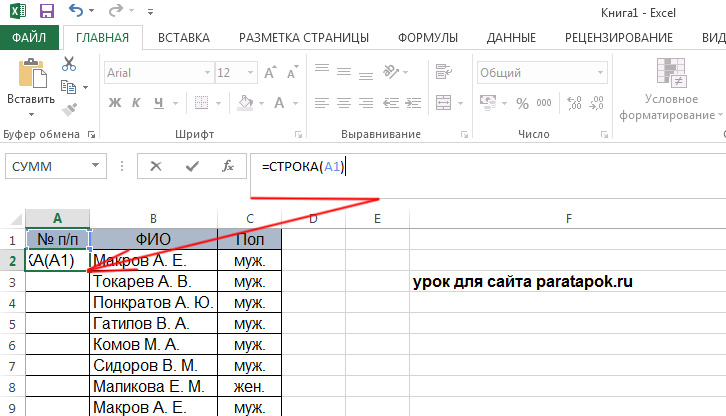Confirm formula entry with checkmark
726x416 pixels.
(x=192, y=166)
